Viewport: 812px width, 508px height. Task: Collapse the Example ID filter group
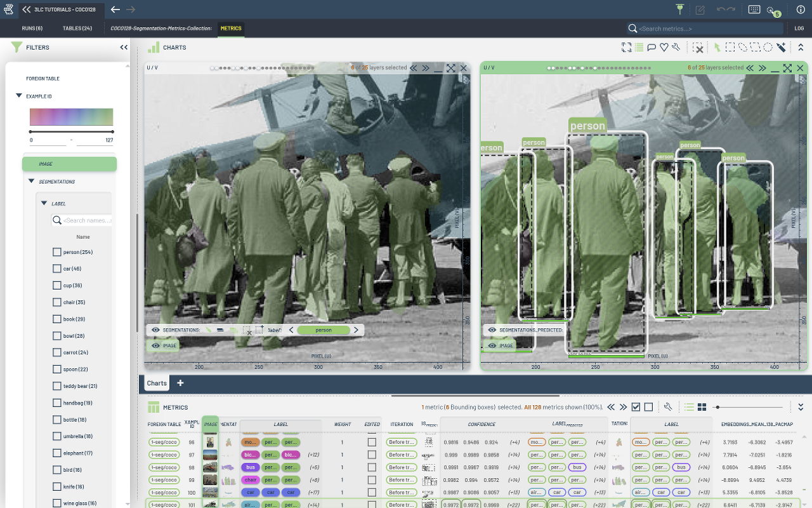(19, 96)
